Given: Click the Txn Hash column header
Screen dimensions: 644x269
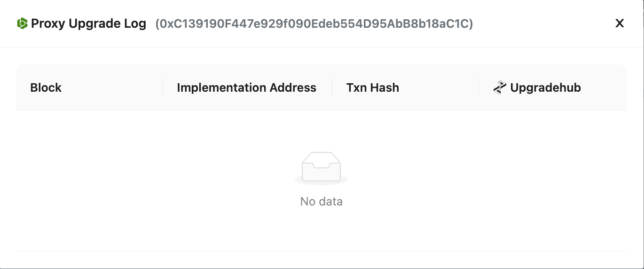Looking at the screenshot, I should pyautogui.click(x=373, y=87).
